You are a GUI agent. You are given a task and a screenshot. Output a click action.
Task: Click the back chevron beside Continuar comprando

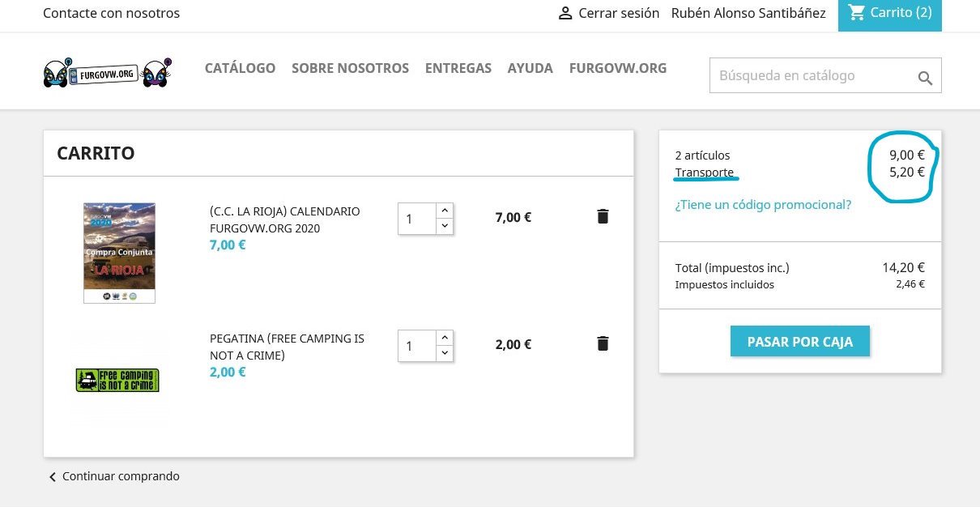pos(53,477)
